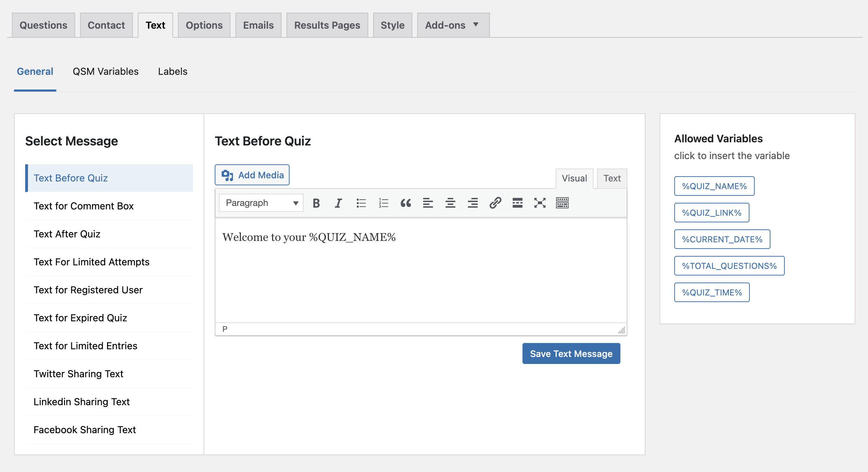Click Add Media button

tap(252, 175)
